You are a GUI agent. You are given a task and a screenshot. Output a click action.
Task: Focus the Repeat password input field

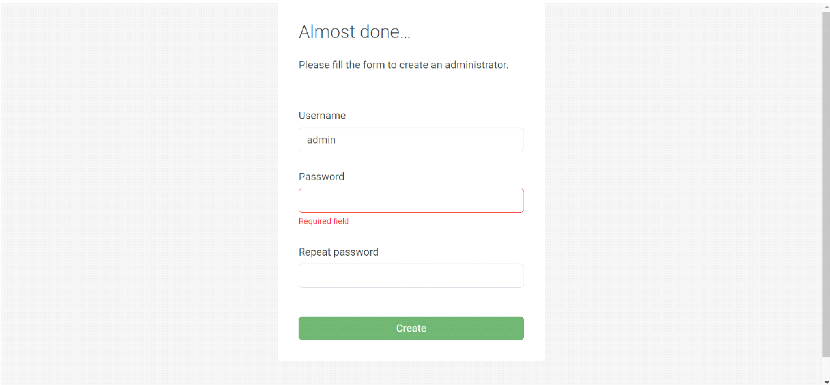click(411, 276)
